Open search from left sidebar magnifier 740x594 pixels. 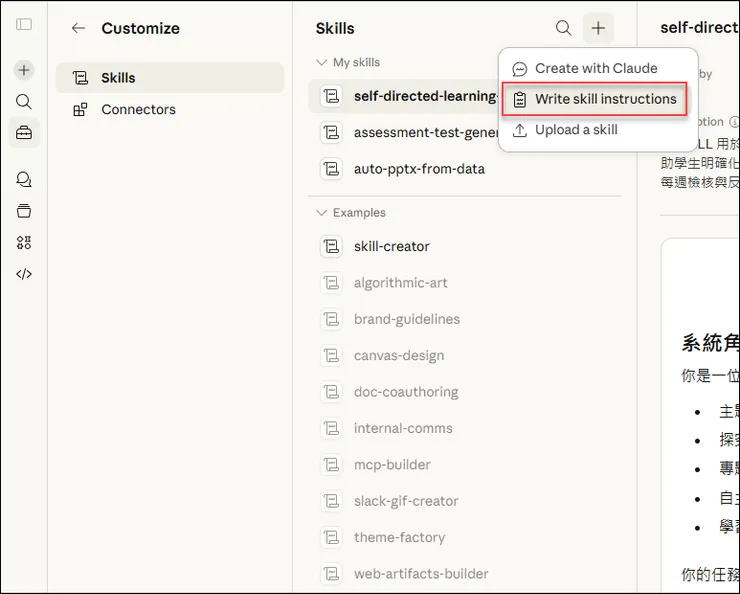(24, 101)
